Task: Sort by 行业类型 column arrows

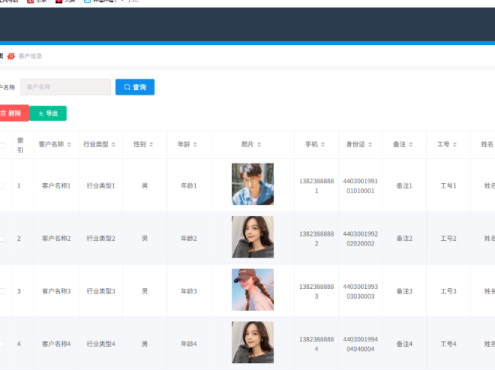Action: click(x=113, y=144)
